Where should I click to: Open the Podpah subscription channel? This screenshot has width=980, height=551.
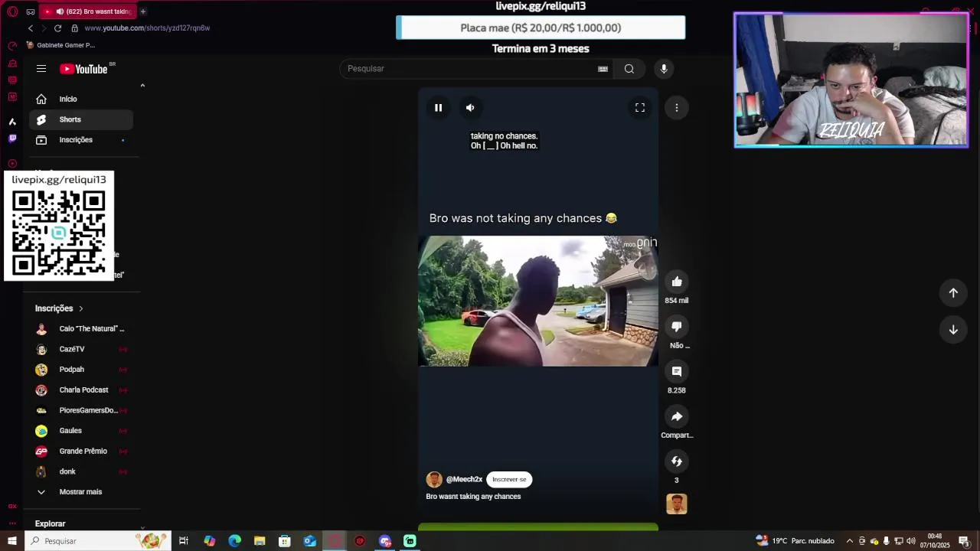pyautogui.click(x=81, y=370)
